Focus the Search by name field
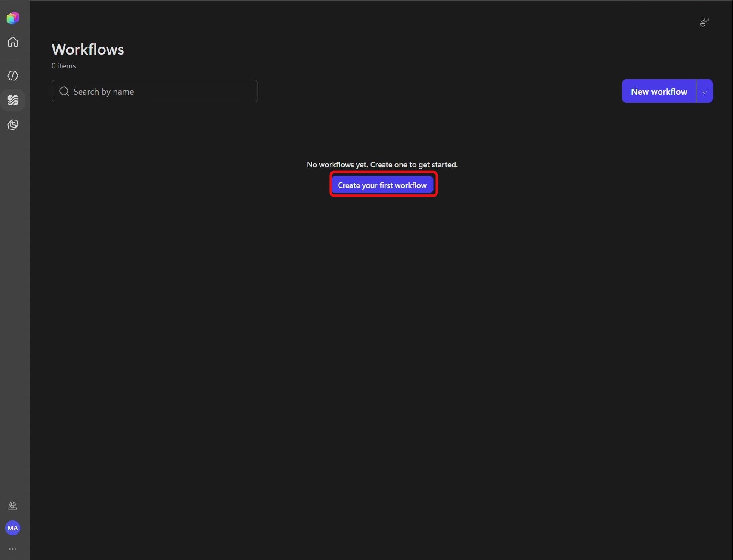Viewport: 733px width, 560px height. point(155,91)
